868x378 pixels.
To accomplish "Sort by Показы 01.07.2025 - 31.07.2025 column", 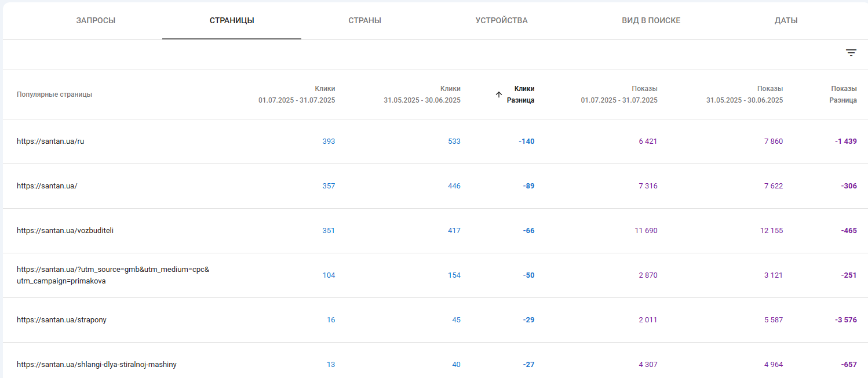I will tap(619, 94).
